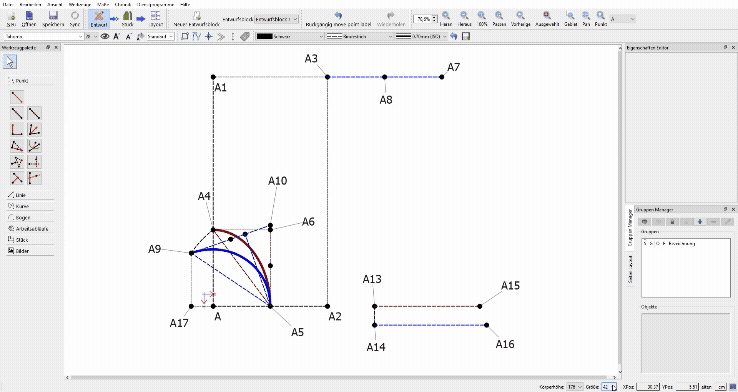Click the blue reset arrow beside line weight
The width and height of the screenshot is (738, 392).
coord(454,36)
